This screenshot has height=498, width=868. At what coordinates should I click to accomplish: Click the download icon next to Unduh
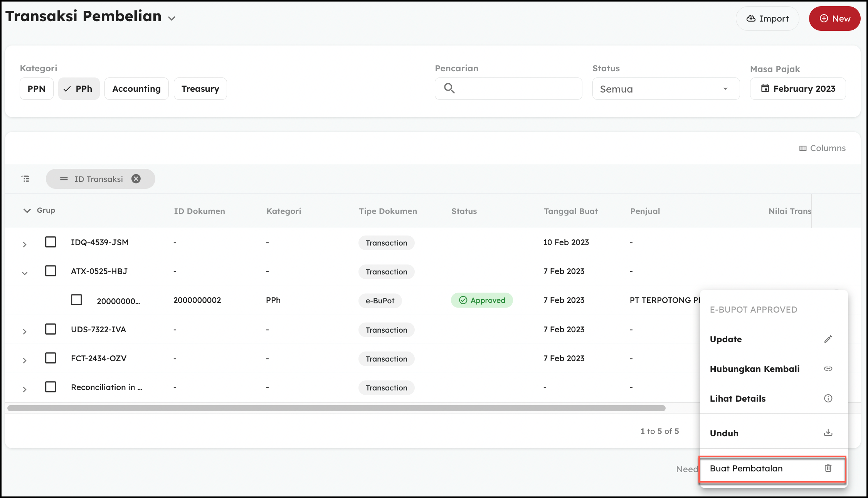point(828,433)
